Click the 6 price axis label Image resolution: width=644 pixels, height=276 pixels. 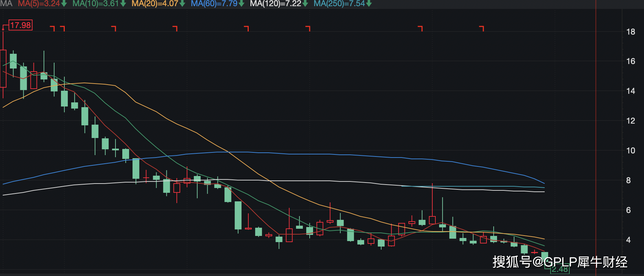tap(628, 210)
